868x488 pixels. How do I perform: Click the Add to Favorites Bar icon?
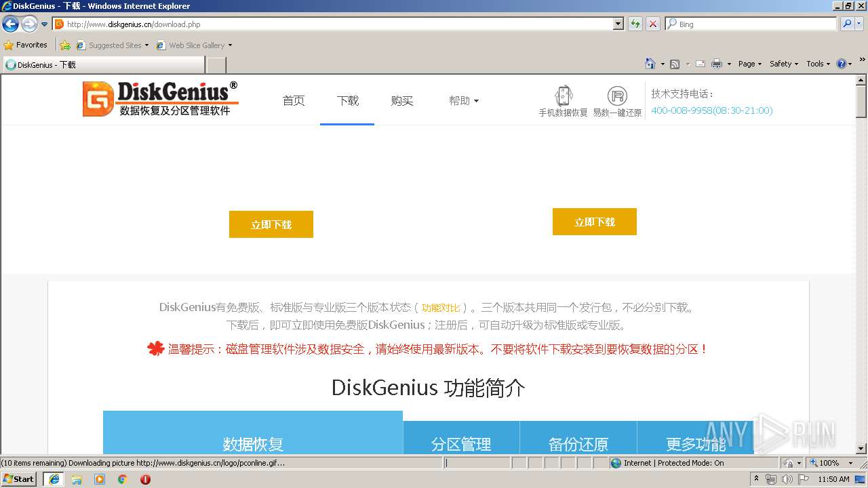(65, 45)
